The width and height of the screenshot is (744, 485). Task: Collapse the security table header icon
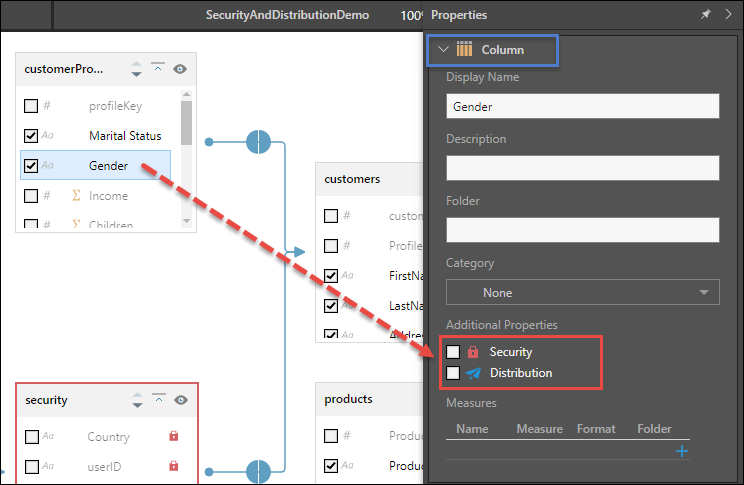(158, 400)
